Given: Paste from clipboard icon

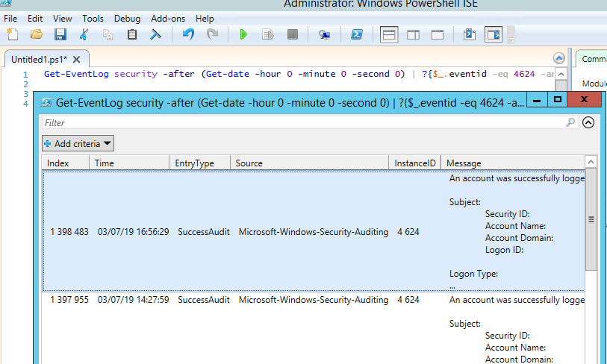Looking at the screenshot, I should coord(132,35).
